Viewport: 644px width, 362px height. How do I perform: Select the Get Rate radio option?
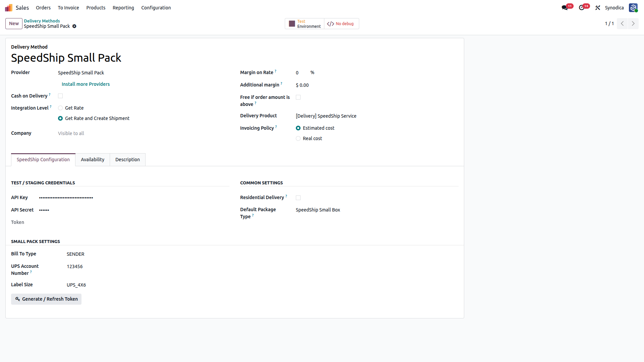(x=60, y=108)
